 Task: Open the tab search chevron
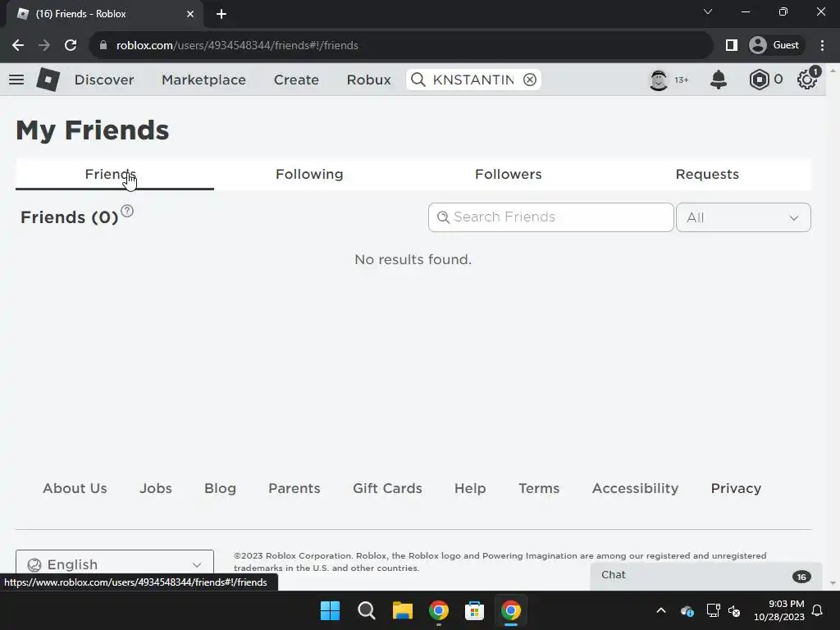708,11
